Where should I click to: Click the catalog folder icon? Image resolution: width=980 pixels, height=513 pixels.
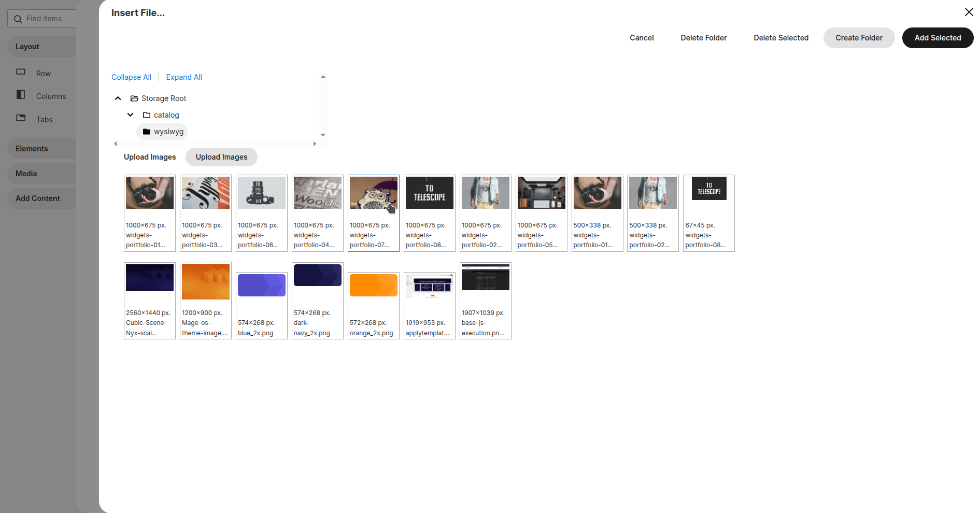(x=147, y=115)
